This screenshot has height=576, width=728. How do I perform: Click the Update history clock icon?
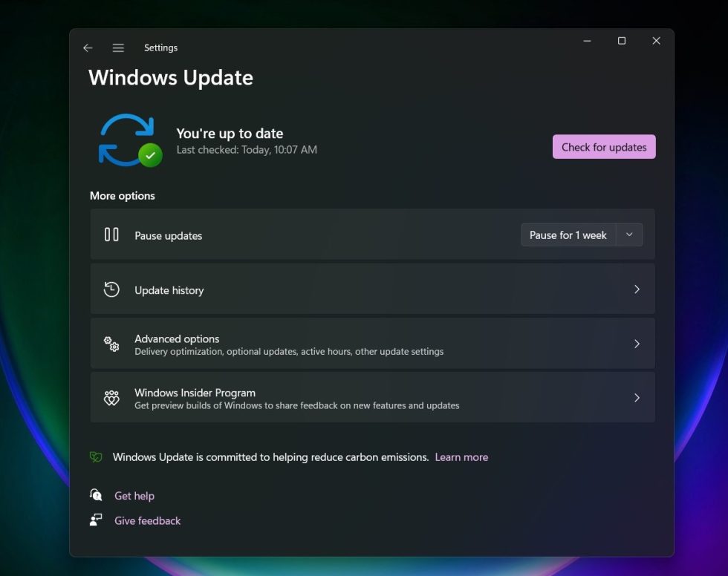click(x=111, y=289)
